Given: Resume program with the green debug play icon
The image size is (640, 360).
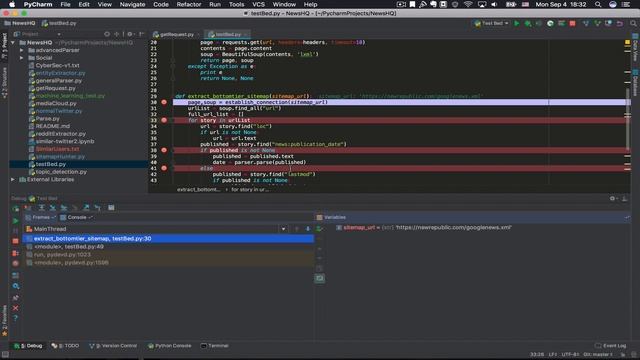Looking at the screenshot, I should point(16,221).
